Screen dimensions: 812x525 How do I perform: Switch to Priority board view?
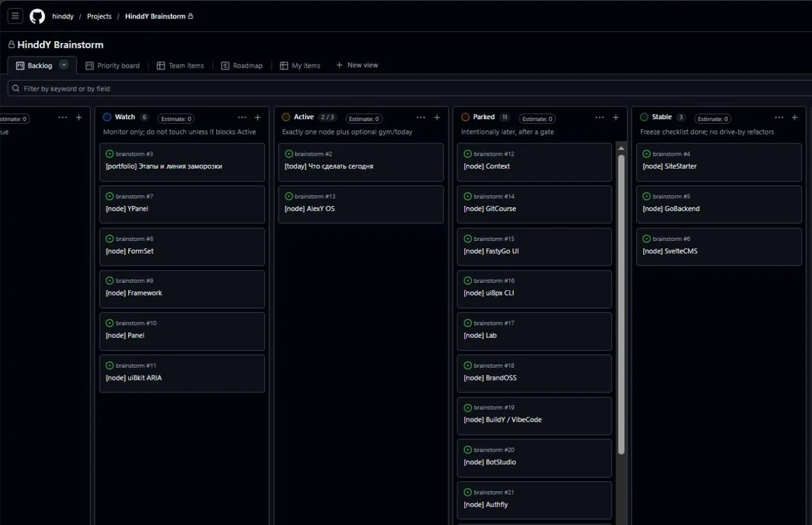[x=112, y=65]
